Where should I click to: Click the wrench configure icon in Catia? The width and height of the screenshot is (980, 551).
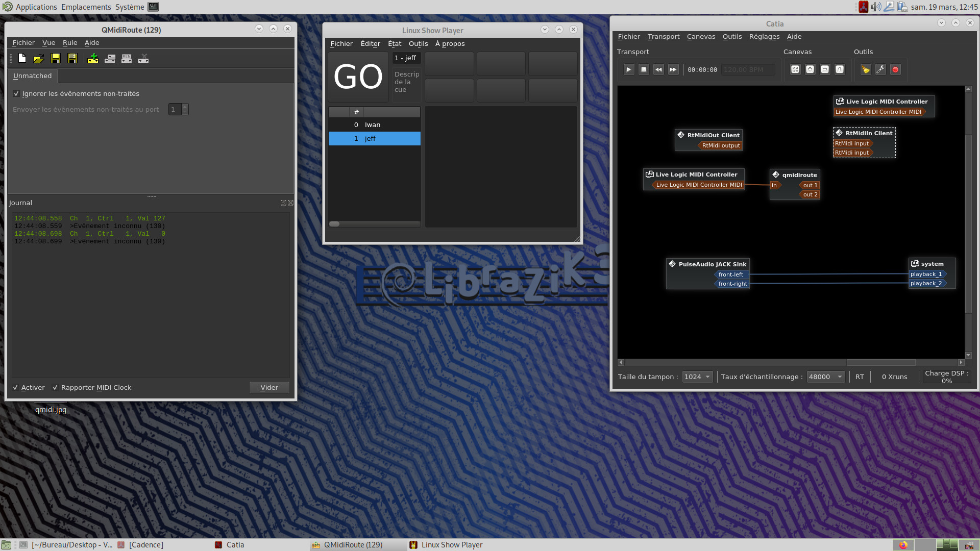coord(880,69)
